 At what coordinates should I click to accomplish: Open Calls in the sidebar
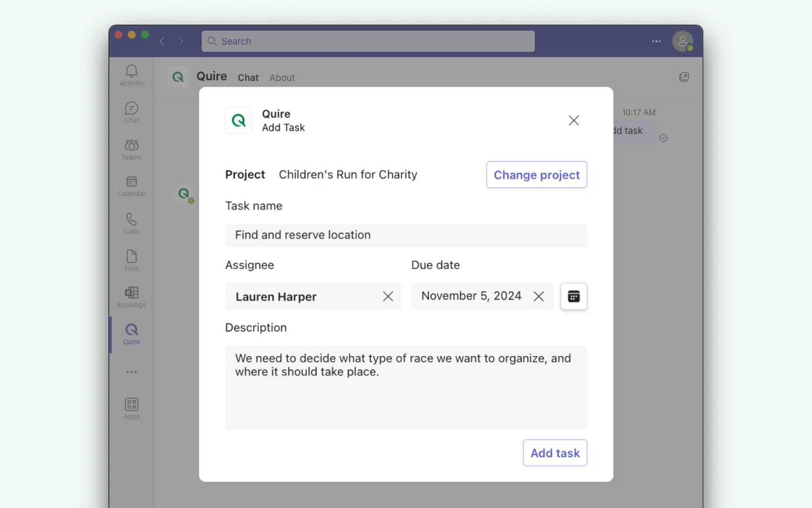coord(131,224)
